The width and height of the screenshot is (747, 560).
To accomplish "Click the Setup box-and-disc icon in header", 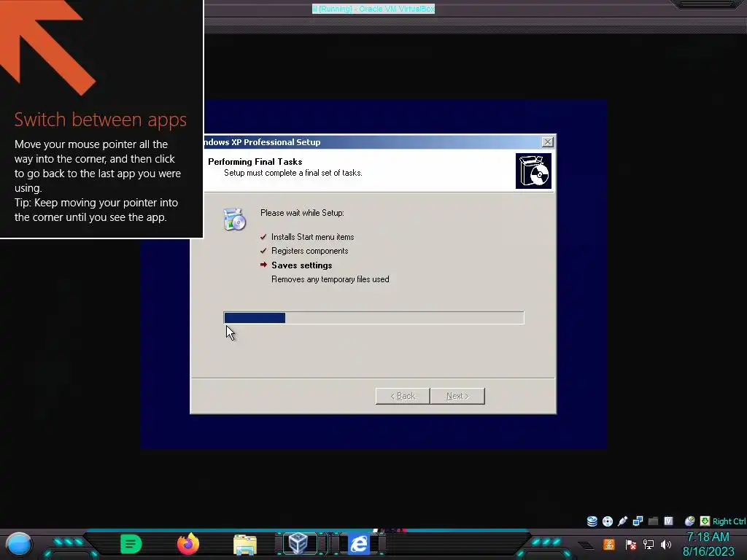I will [x=533, y=171].
